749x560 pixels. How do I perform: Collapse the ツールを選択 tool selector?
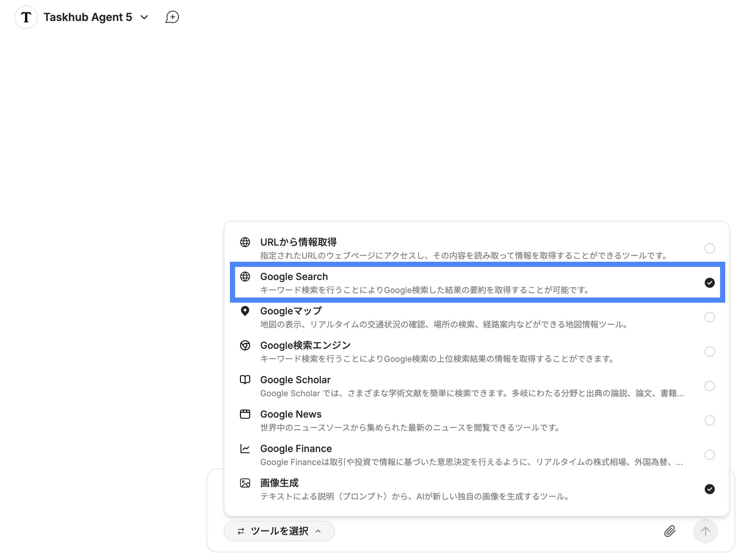click(x=279, y=531)
